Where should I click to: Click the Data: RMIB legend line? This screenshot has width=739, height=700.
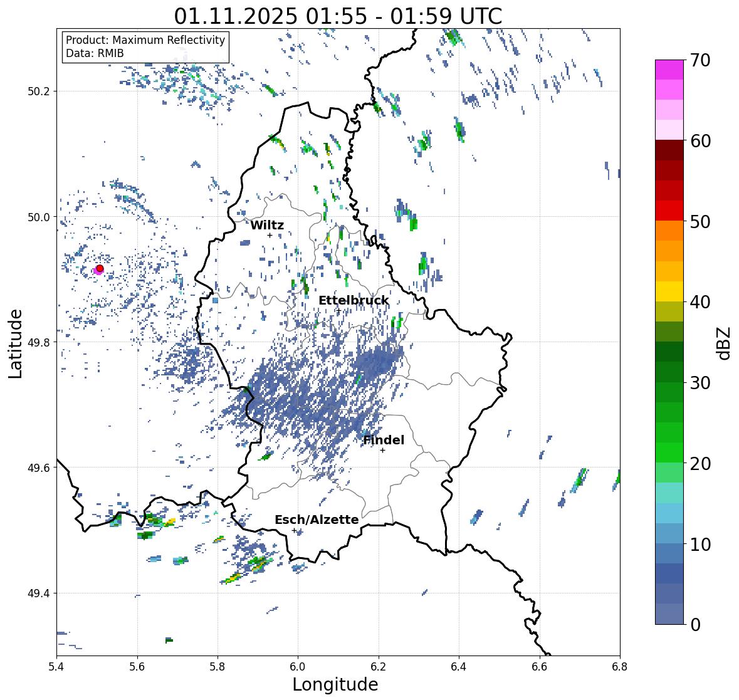[95, 53]
